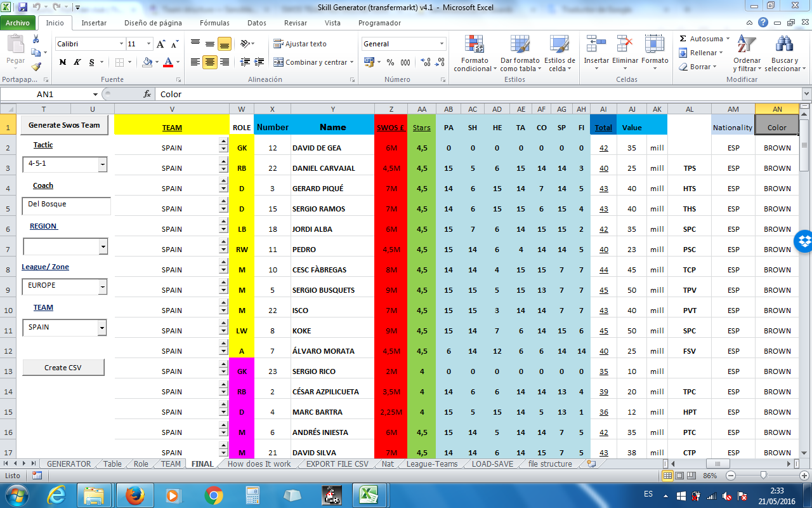Click the Coach field Del Bosque

point(66,205)
